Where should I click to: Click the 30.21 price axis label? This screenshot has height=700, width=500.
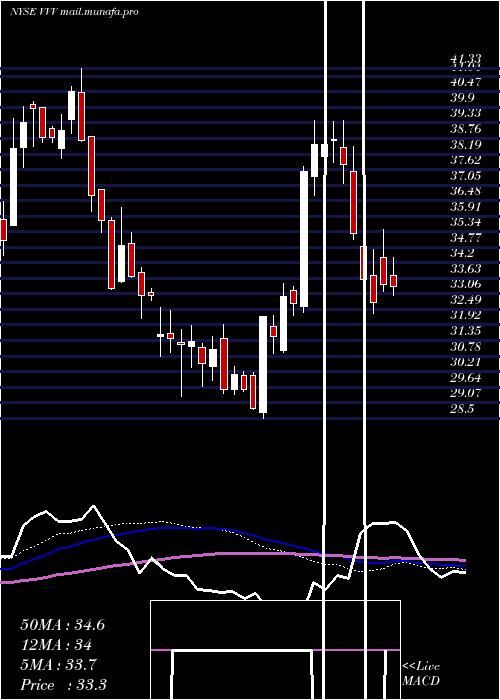coord(465,362)
